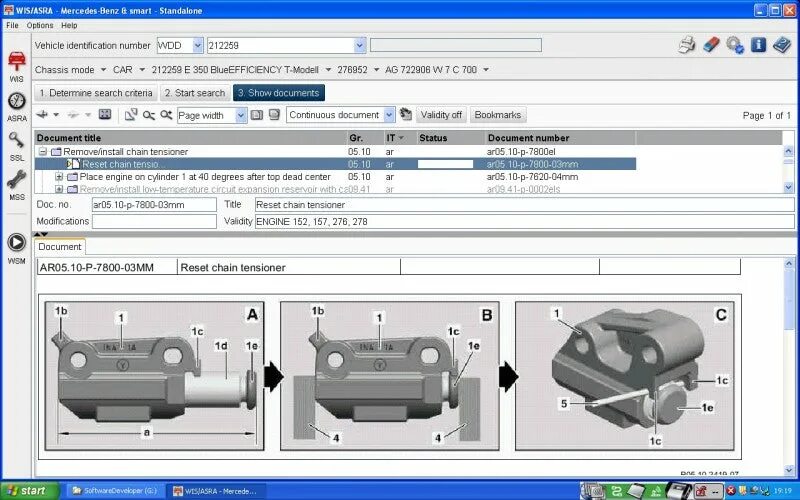800x500 pixels.
Task: Open back-arrow history dropdown
Action: click(56, 115)
